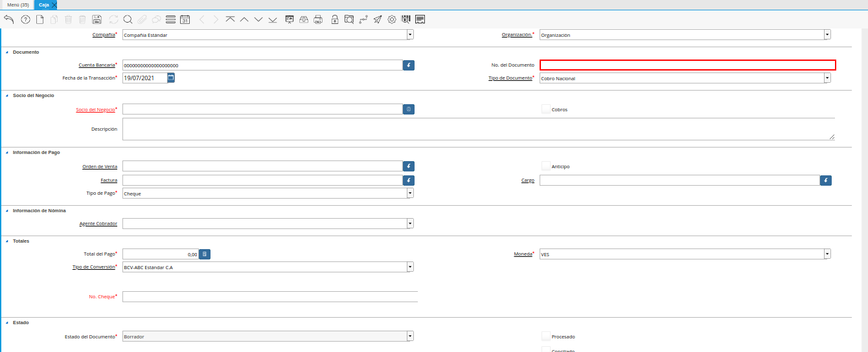This screenshot has height=352, width=868.
Task: Open the Organización dropdown
Action: (x=827, y=35)
